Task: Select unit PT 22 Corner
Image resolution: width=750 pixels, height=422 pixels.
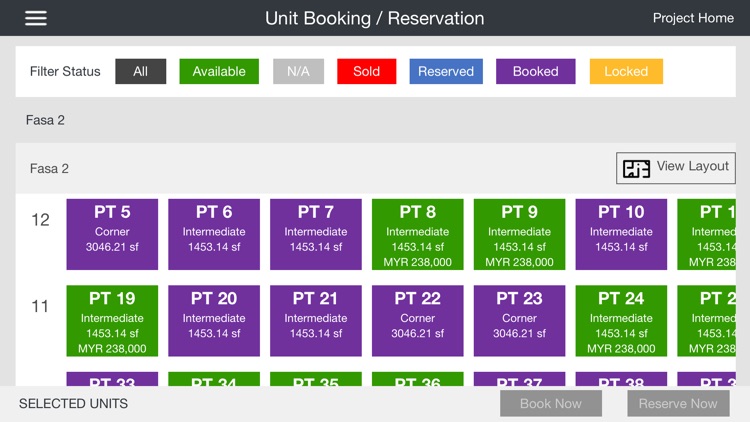Action: click(x=418, y=321)
